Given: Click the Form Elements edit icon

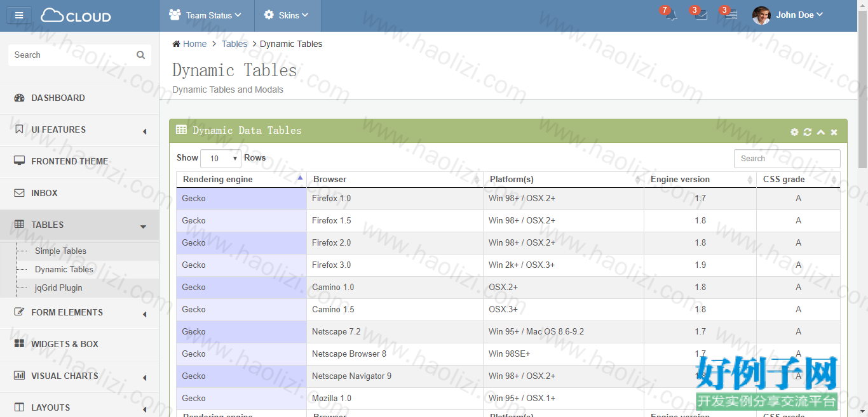Looking at the screenshot, I should pos(19,312).
